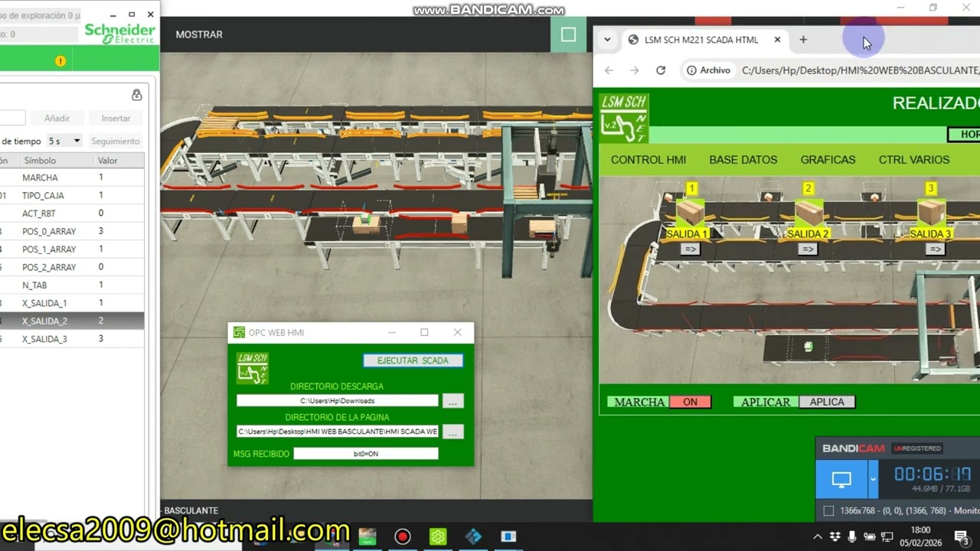This screenshot has height=551, width=980.
Task: Open the window-icon app in the taskbar
Action: [x=508, y=536]
